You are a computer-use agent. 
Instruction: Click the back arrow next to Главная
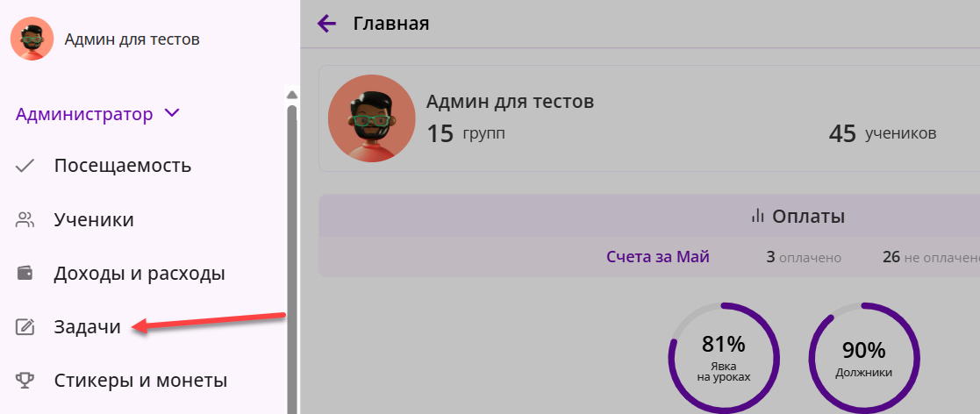click(x=326, y=25)
